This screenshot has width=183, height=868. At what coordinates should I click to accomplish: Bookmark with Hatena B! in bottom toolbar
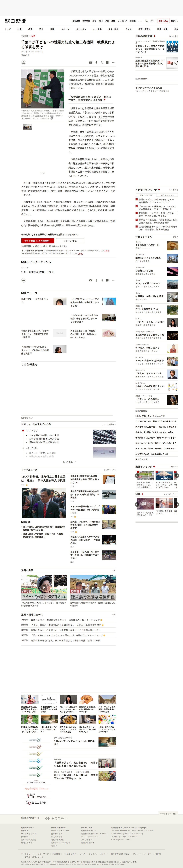(x=107, y=280)
